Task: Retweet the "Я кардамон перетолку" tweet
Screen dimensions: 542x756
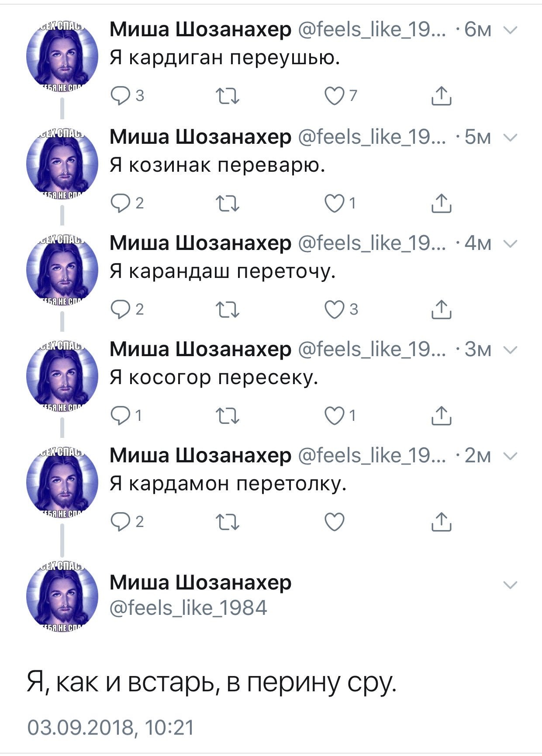Action: [x=228, y=522]
